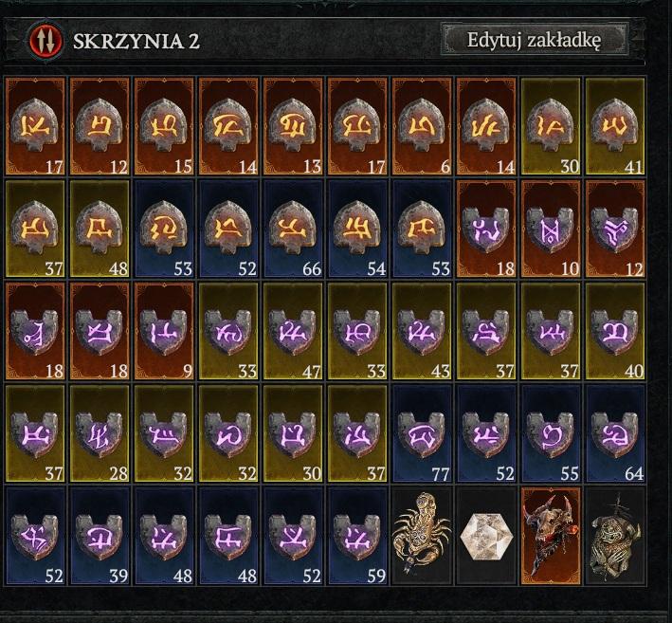Click the red sort arrows icon
This screenshot has width=672, height=623.
45,41
